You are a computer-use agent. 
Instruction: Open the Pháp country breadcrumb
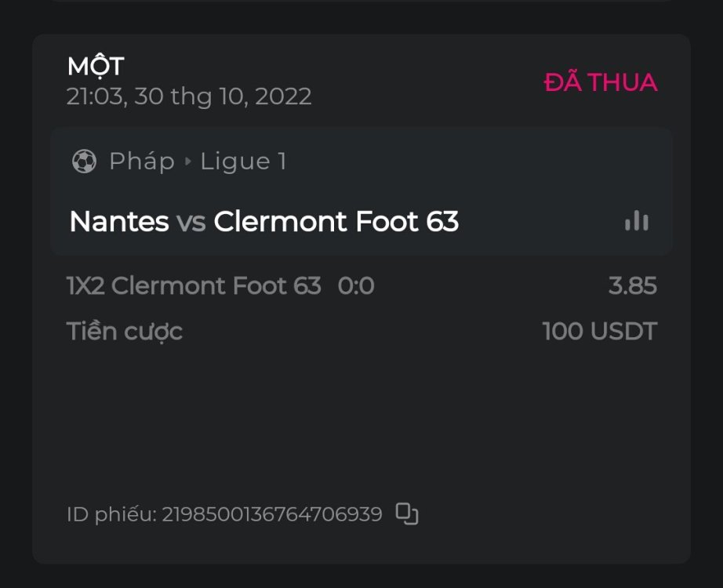[141, 162]
